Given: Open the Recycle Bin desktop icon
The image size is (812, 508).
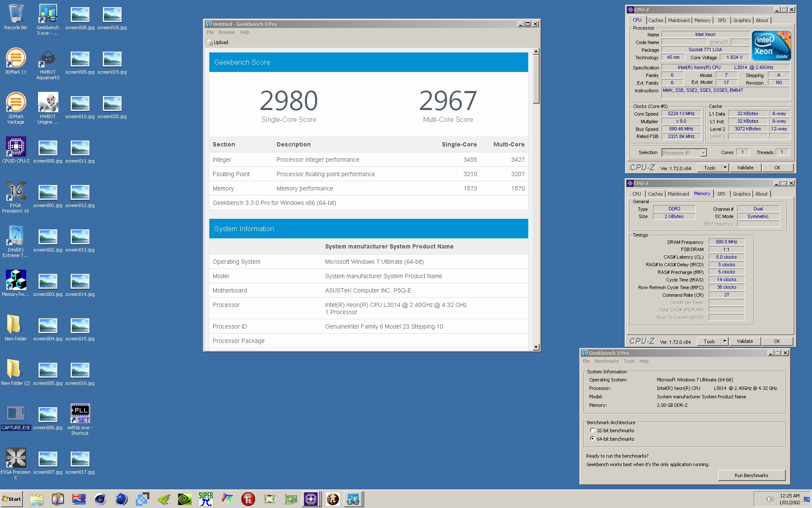Looking at the screenshot, I should 16,17.
